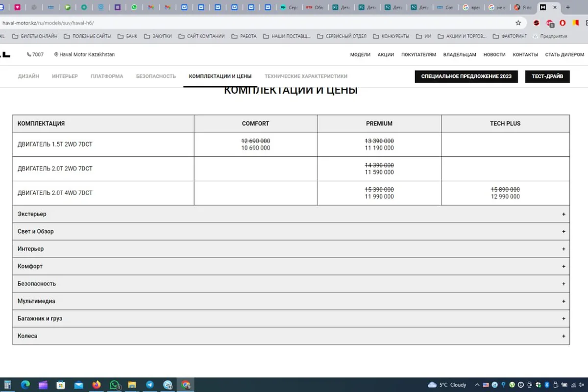Expand the Комфорт section
This screenshot has width=588, height=392.
(291, 266)
